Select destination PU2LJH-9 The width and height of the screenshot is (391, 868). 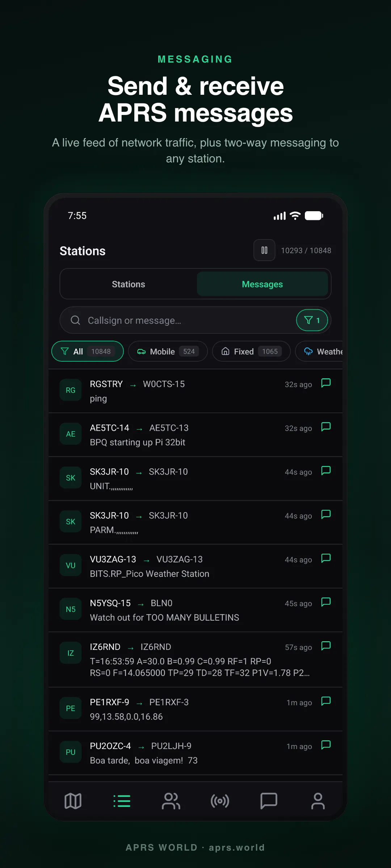(x=171, y=746)
